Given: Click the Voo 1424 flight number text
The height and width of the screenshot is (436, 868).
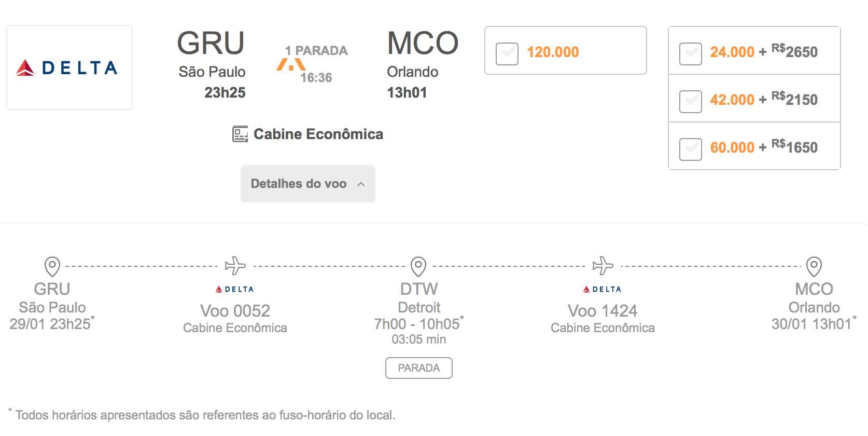Looking at the screenshot, I should coord(603,311).
